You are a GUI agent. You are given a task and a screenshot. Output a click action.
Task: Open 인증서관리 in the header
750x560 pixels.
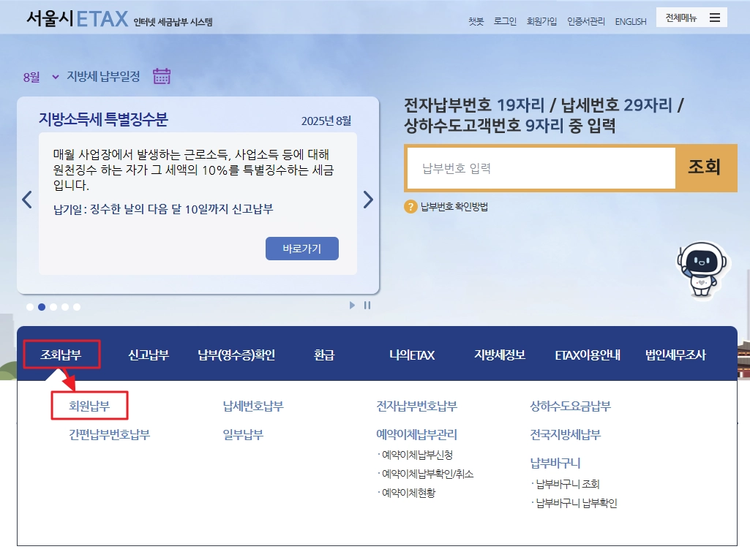pyautogui.click(x=586, y=21)
